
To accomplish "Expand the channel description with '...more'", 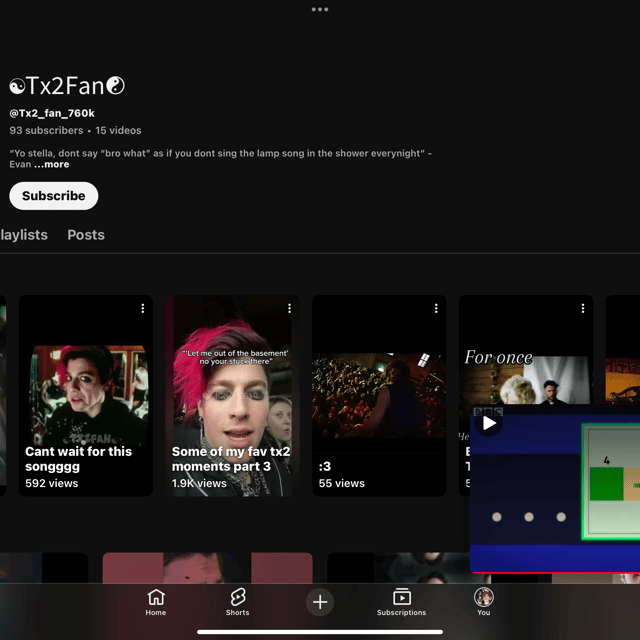I will [51, 164].
